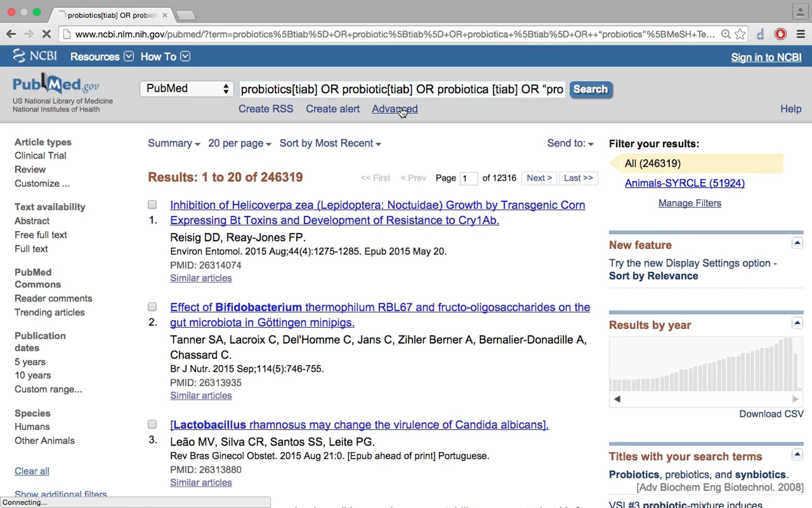Open the How To menu
The height and width of the screenshot is (508, 812).
165,57
